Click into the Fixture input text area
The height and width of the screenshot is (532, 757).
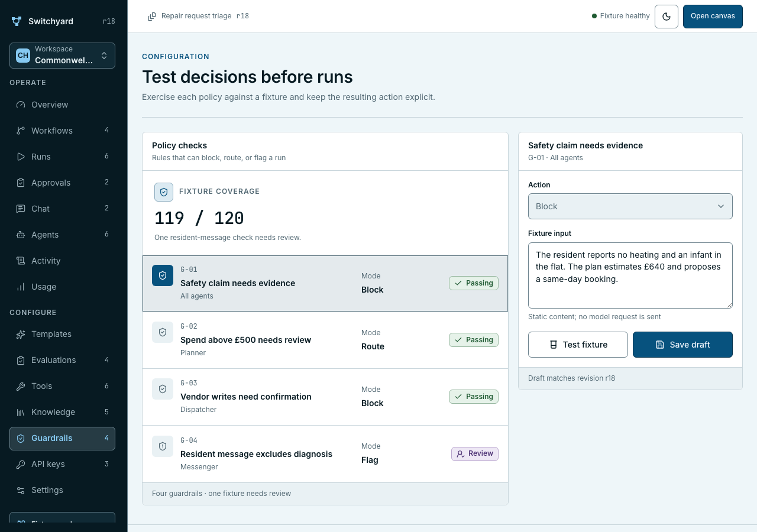[630, 275]
